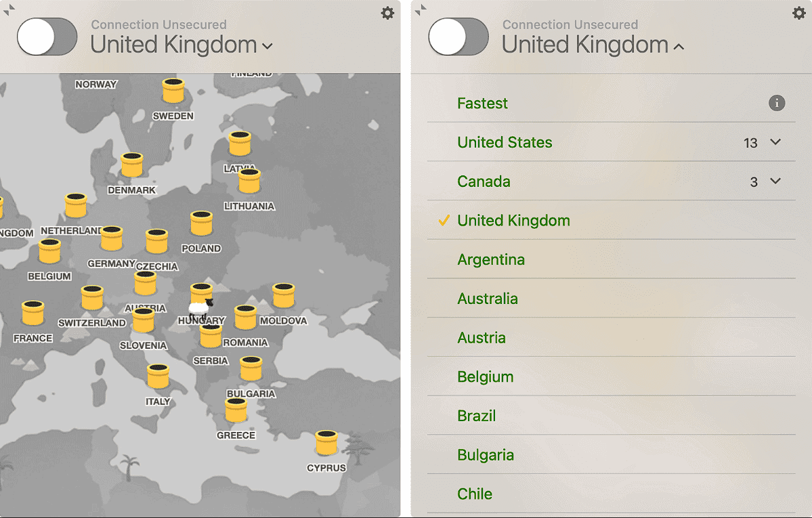
Task: Choose Brazil in the country list
Action: (477, 416)
